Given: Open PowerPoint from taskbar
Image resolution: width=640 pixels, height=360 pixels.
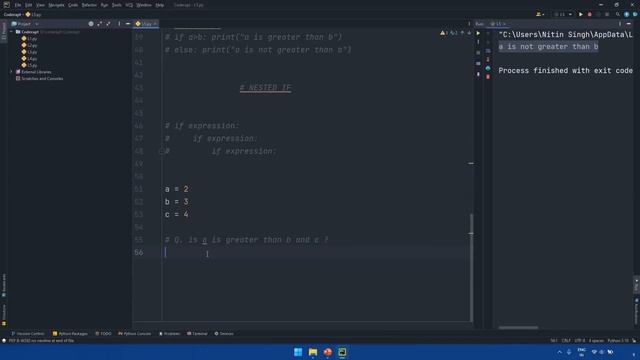Looking at the screenshot, I should tap(328, 352).
